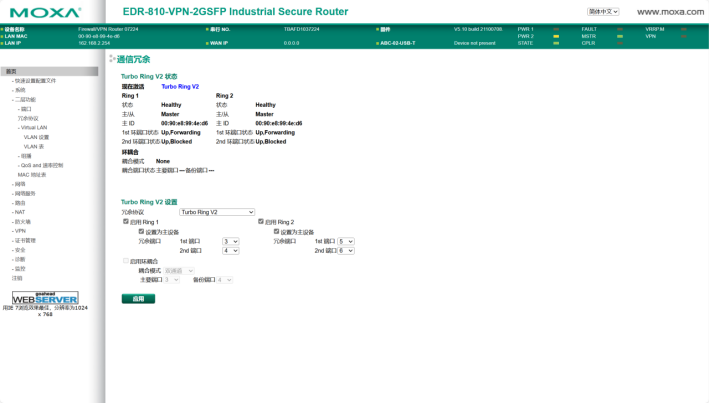Click the 耦合模式 None value
The width and height of the screenshot is (709, 403).
coord(163,161)
